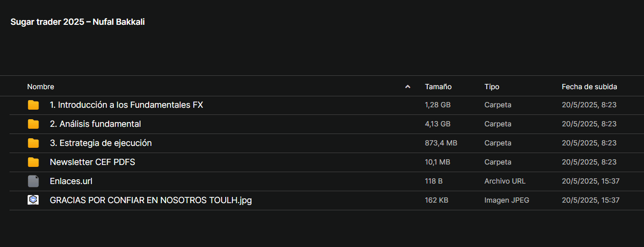Click the folder icon for Estrategia de ejecución
Viewport: 644px width, 247px height.
tap(33, 143)
